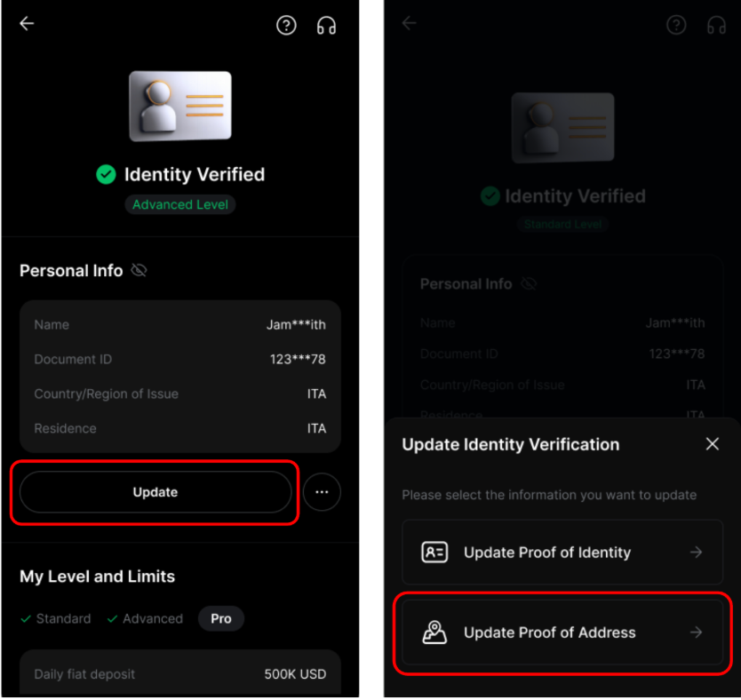The height and width of the screenshot is (700, 741).
Task: Open help question mark icon in left screen
Action: (286, 25)
